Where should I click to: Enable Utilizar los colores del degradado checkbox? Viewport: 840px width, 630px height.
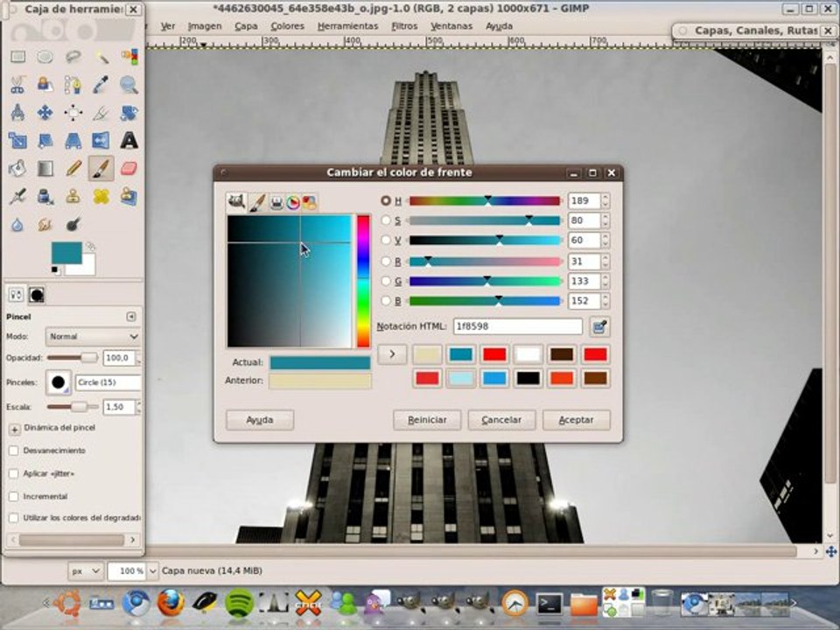[14, 518]
